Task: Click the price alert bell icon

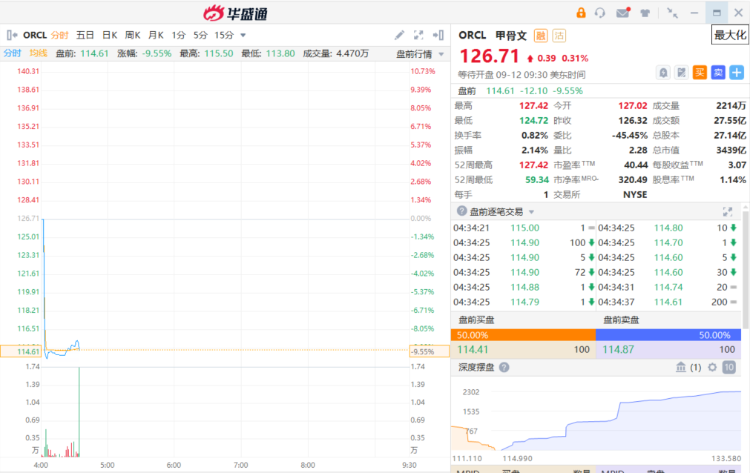Action: pyautogui.click(x=663, y=72)
